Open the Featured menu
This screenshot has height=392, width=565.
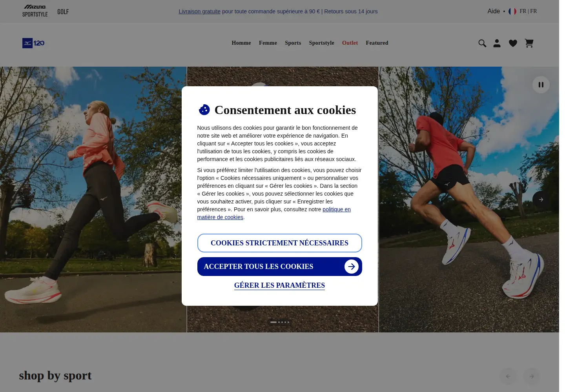[377, 43]
